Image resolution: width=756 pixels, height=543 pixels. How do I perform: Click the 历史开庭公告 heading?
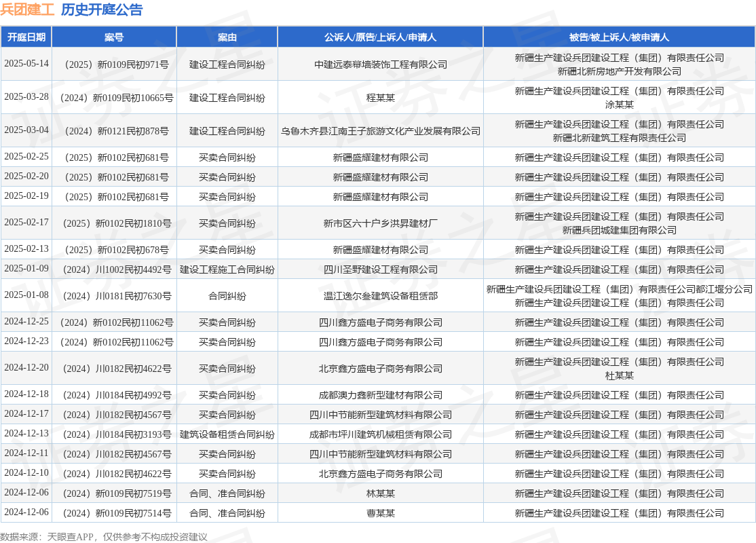[102, 10]
